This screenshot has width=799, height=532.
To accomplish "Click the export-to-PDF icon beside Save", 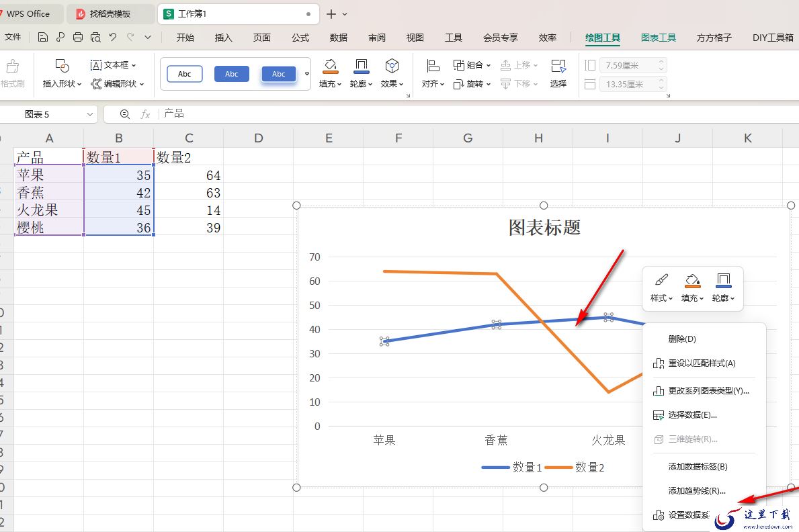I will (60, 37).
